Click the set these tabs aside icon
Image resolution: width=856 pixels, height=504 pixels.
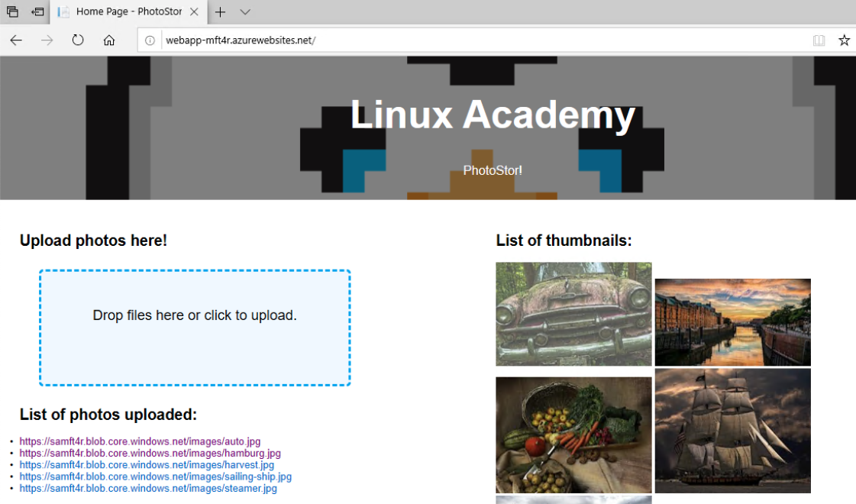(37, 11)
